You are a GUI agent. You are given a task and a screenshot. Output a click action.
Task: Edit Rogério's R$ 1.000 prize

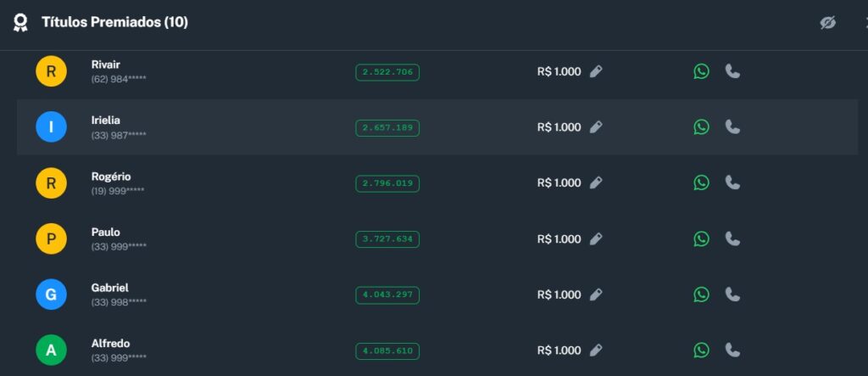pos(596,183)
